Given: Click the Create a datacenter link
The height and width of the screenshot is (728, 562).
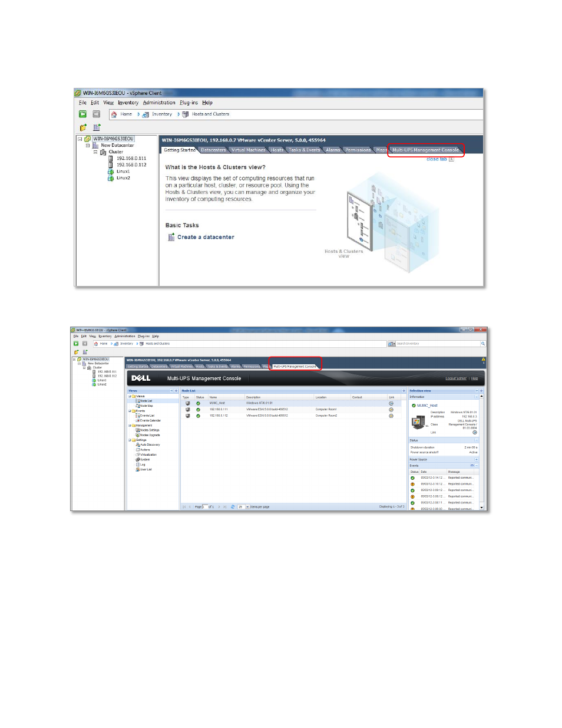Looking at the screenshot, I should pyautogui.click(x=206, y=237).
